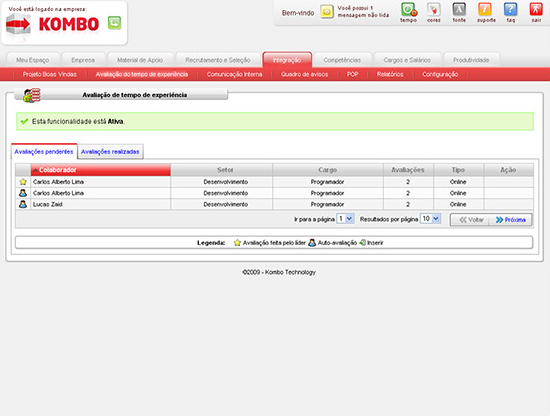Open the suporte help icon
This screenshot has width=550, height=416.
point(485,10)
